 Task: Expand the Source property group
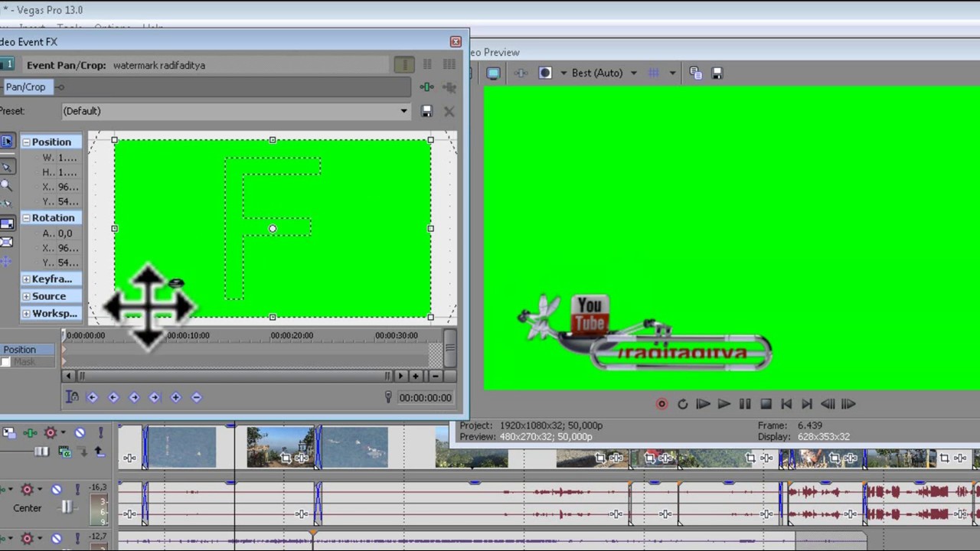pyautogui.click(x=26, y=296)
